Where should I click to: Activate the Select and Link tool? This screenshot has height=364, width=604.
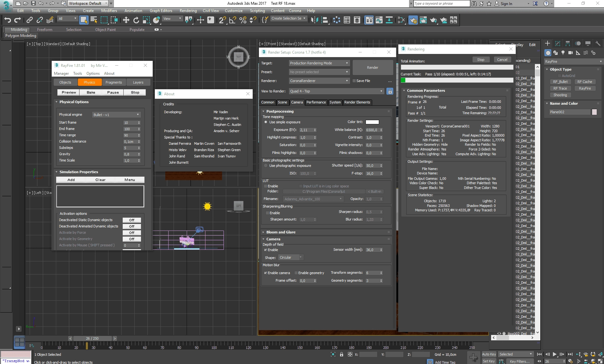tap(30, 20)
